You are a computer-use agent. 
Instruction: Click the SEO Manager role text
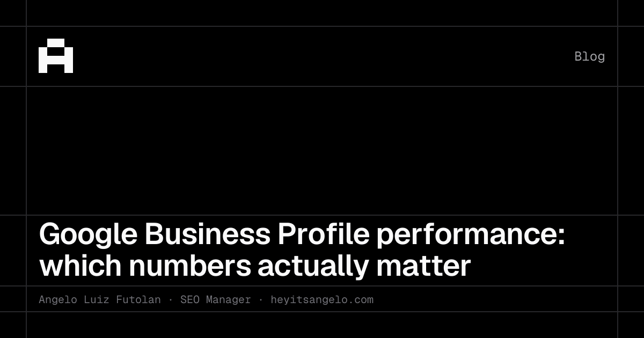click(x=216, y=300)
